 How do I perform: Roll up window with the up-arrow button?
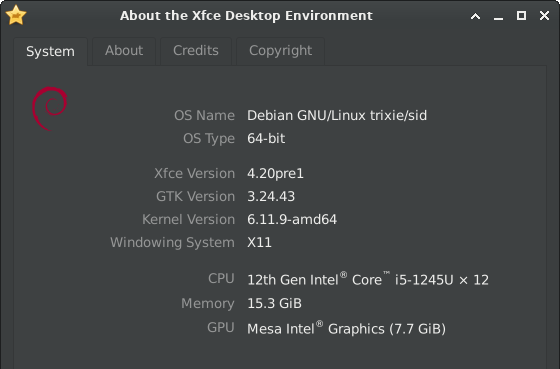[475, 16]
